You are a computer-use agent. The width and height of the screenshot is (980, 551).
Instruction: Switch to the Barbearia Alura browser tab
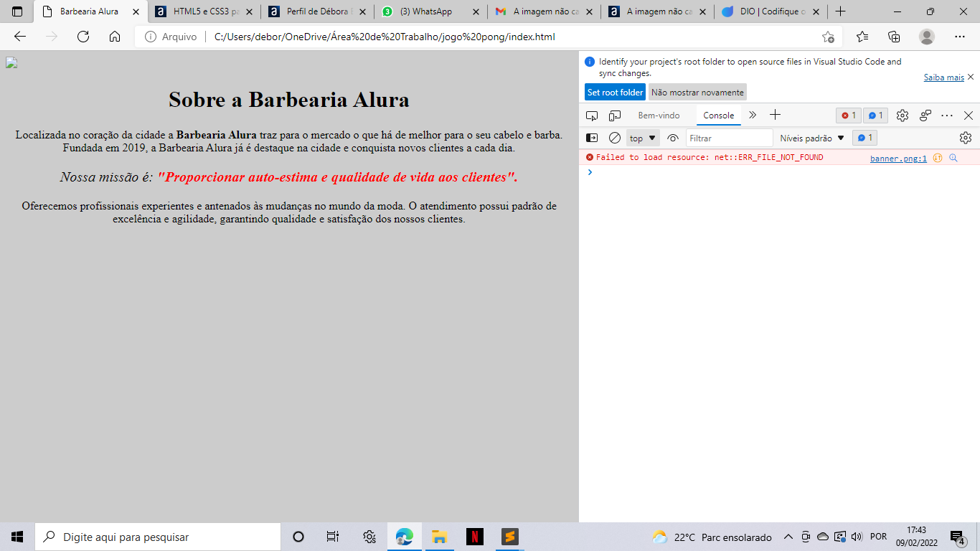click(90, 11)
